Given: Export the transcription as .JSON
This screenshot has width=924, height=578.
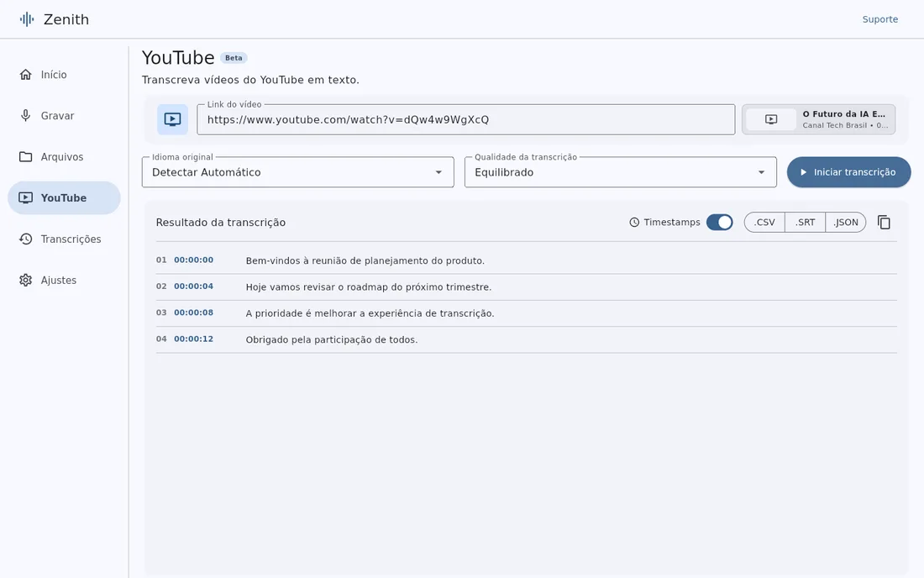Looking at the screenshot, I should tap(846, 222).
